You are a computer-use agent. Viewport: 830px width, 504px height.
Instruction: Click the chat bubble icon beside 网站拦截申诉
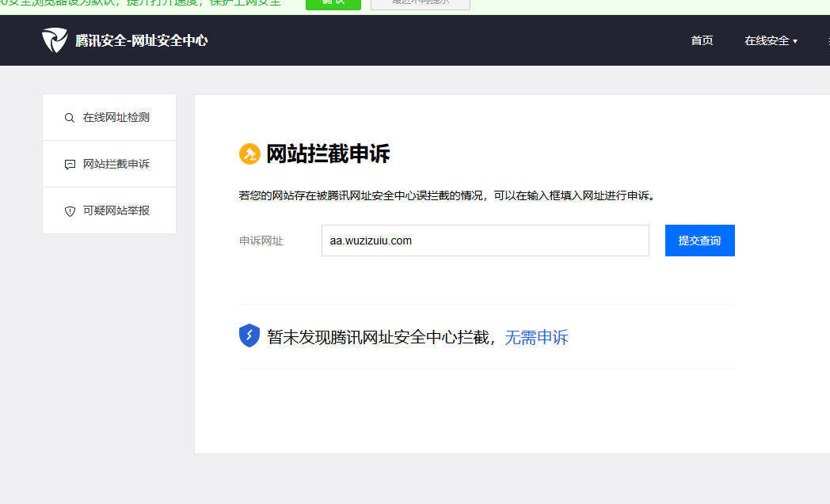pyautogui.click(x=70, y=165)
